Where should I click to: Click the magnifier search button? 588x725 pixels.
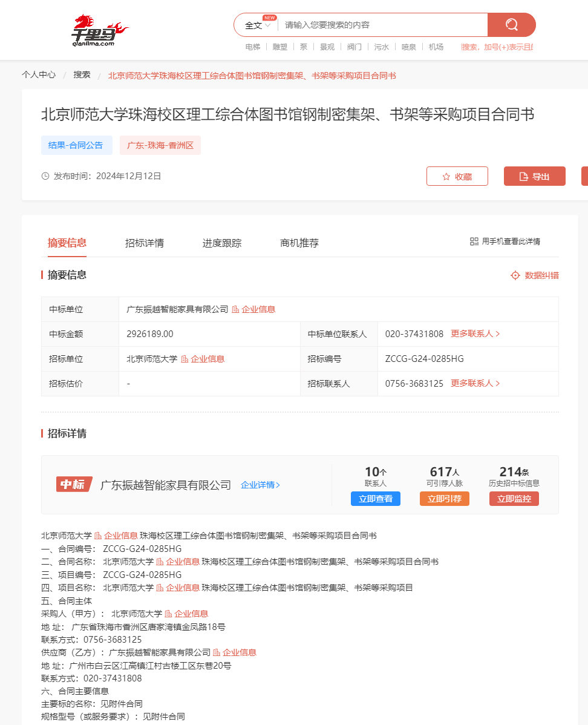[511, 24]
